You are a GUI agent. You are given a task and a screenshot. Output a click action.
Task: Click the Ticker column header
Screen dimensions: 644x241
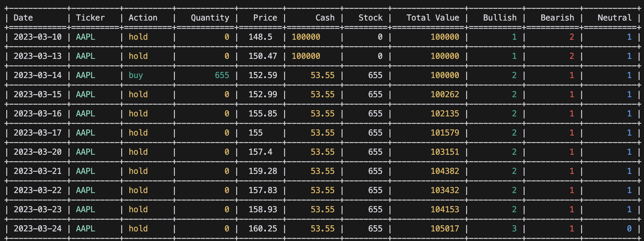(x=90, y=18)
